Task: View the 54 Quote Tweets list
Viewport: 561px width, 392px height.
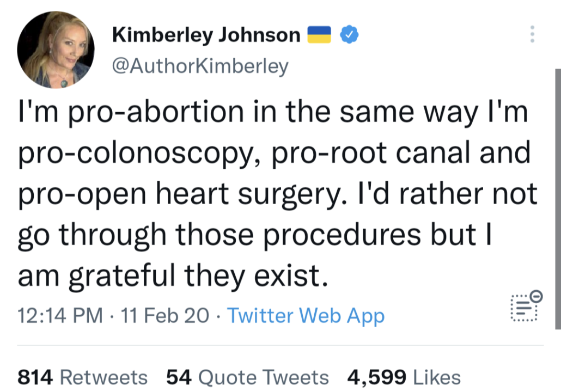Action: [247, 377]
